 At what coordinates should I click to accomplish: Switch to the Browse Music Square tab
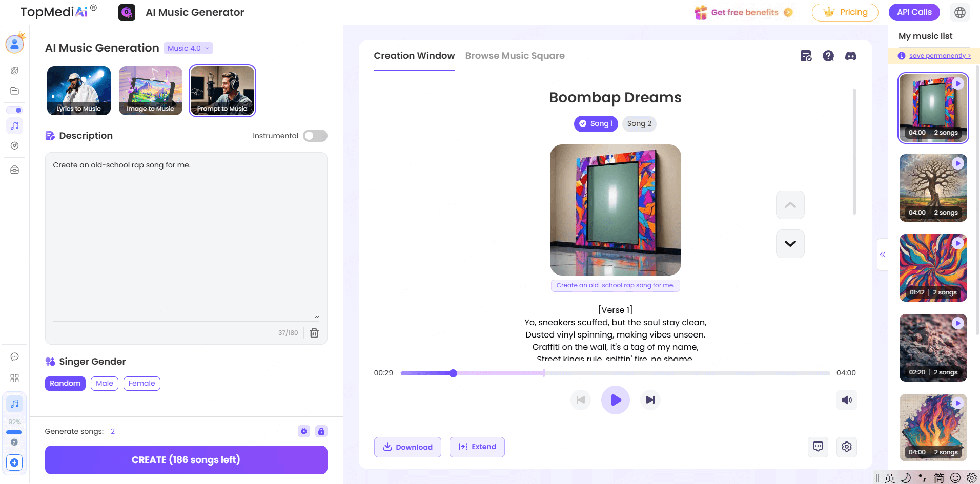tap(515, 56)
